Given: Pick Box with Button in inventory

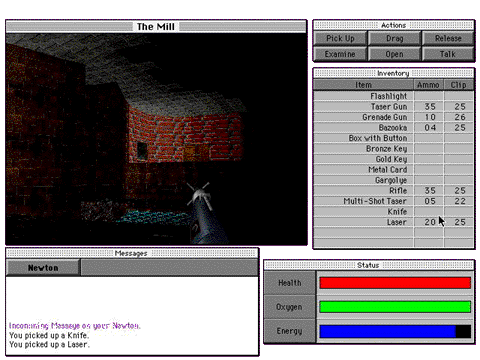Looking at the screenshot, I should 394,138.
